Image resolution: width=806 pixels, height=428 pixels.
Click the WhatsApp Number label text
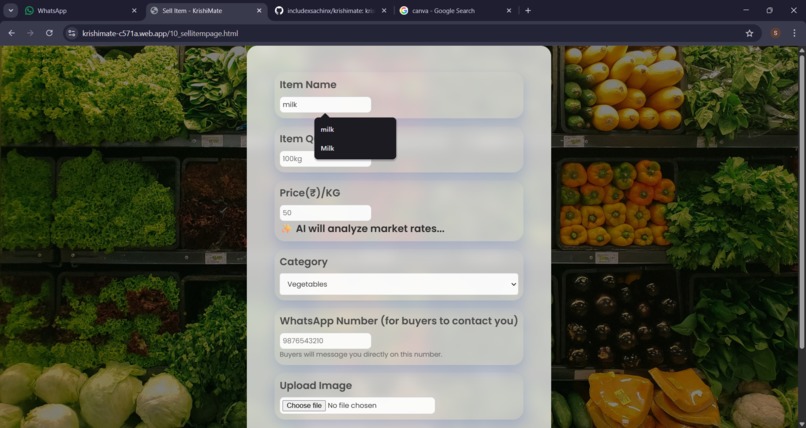tap(399, 321)
